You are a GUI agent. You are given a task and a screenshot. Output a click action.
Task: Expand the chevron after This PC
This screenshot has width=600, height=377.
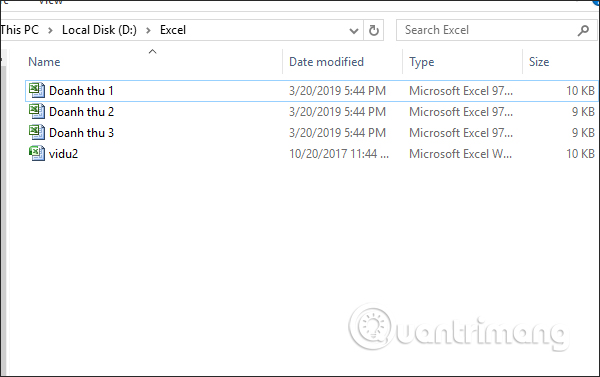[50, 30]
